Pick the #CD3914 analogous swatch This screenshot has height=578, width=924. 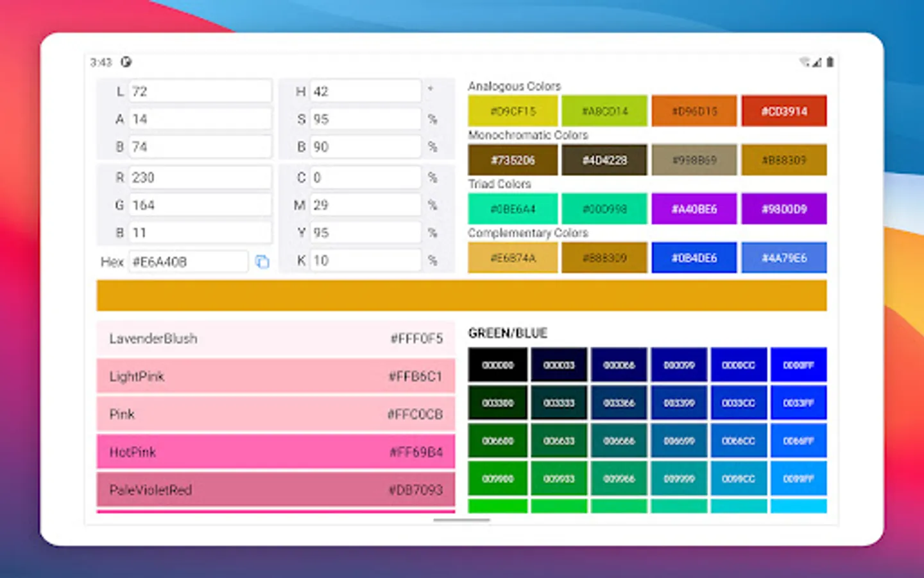tap(783, 111)
